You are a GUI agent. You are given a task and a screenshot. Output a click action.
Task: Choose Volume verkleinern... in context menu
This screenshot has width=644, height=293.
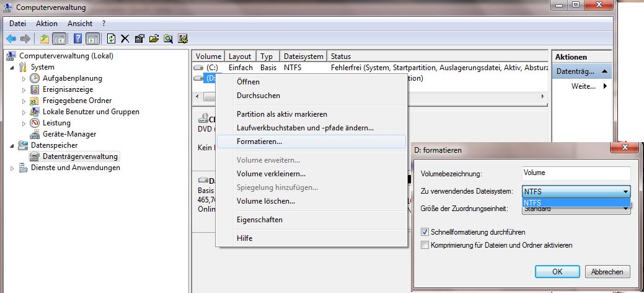[x=311, y=174]
